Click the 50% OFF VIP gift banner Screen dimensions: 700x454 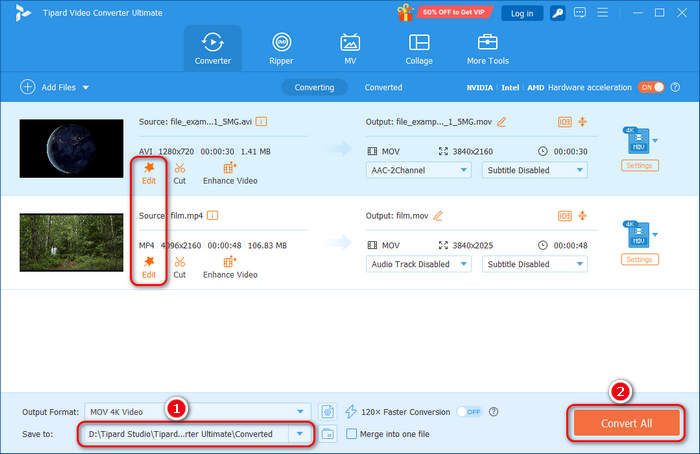click(444, 12)
